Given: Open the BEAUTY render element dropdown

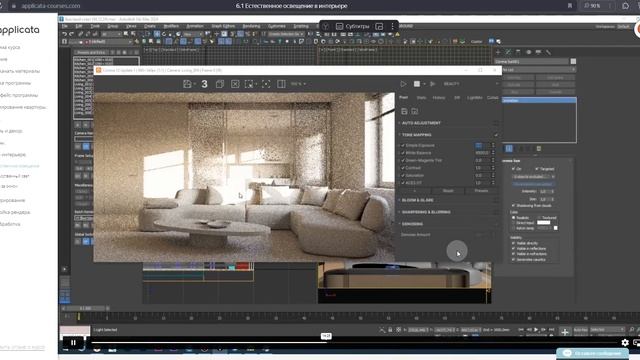Looking at the screenshot, I should click(470, 84).
